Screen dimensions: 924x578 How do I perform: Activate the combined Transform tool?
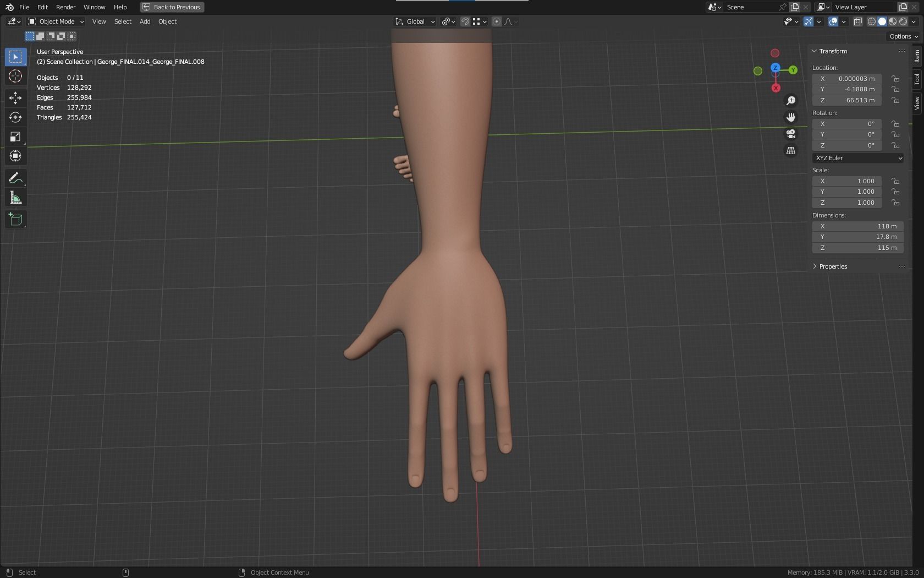click(15, 156)
